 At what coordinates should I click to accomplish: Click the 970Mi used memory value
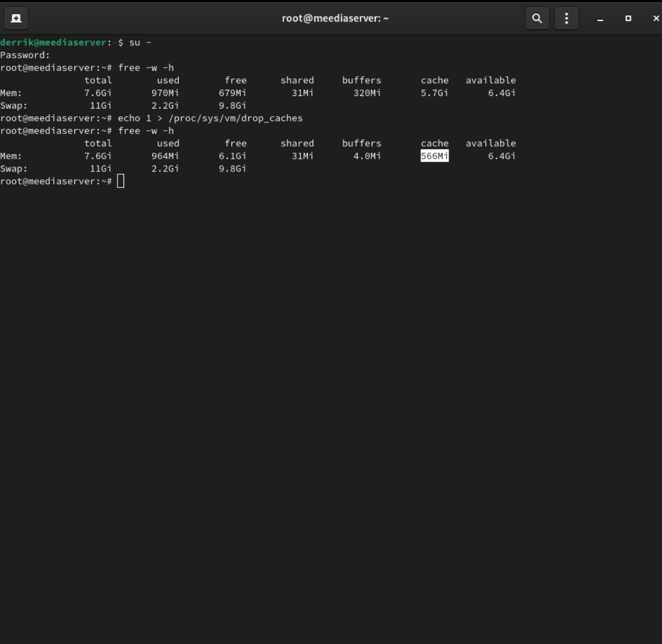pyautogui.click(x=165, y=93)
